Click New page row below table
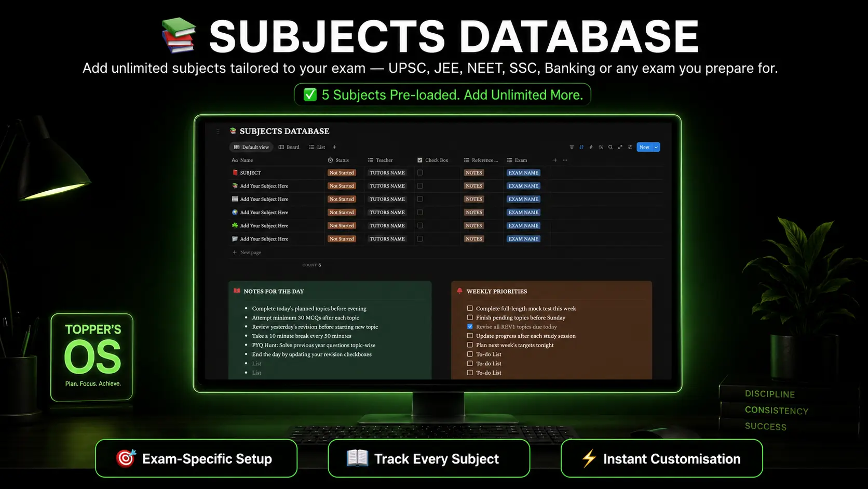This screenshot has width=868, height=489. tap(247, 252)
